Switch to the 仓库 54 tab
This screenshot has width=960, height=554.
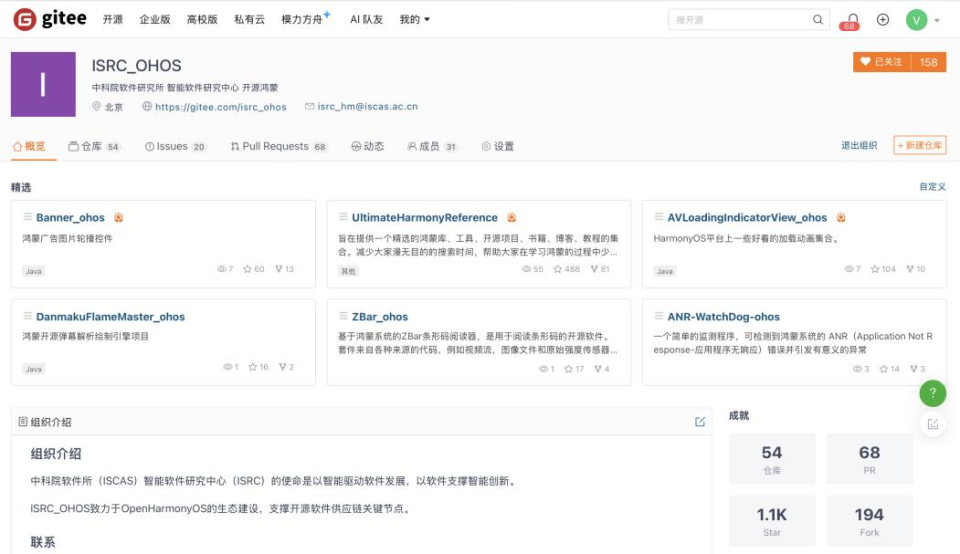point(94,146)
